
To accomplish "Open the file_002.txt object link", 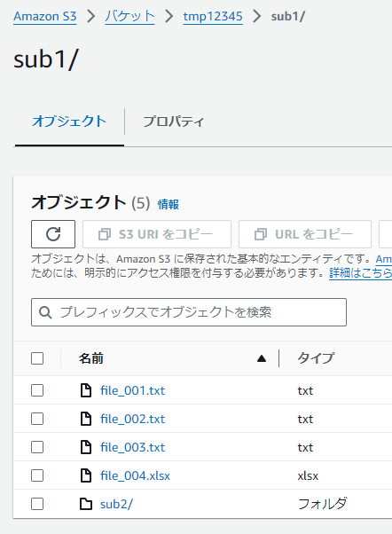I will 132,419.
